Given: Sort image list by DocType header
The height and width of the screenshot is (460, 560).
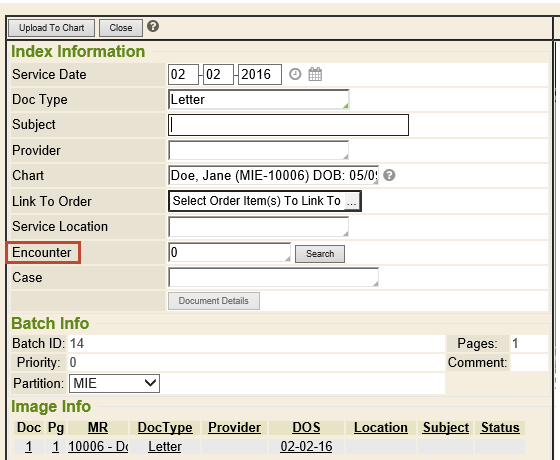Looking at the screenshot, I should [165, 428].
